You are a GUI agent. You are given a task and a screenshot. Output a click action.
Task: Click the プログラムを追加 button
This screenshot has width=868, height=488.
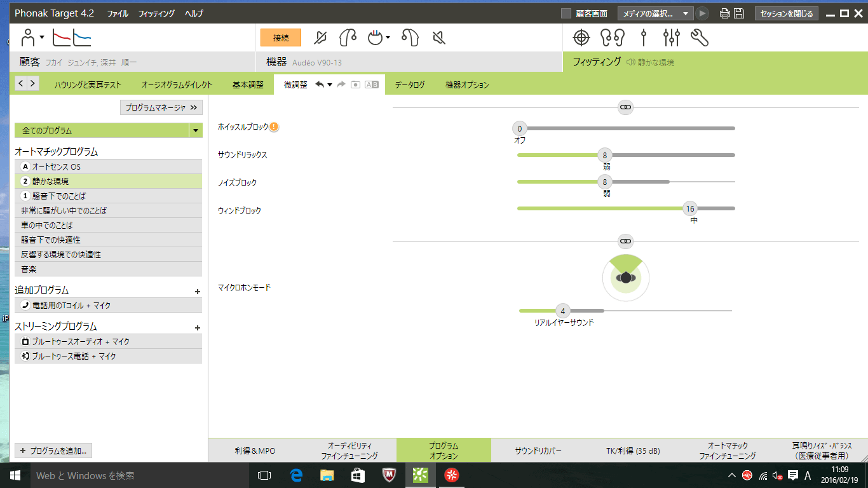53,451
